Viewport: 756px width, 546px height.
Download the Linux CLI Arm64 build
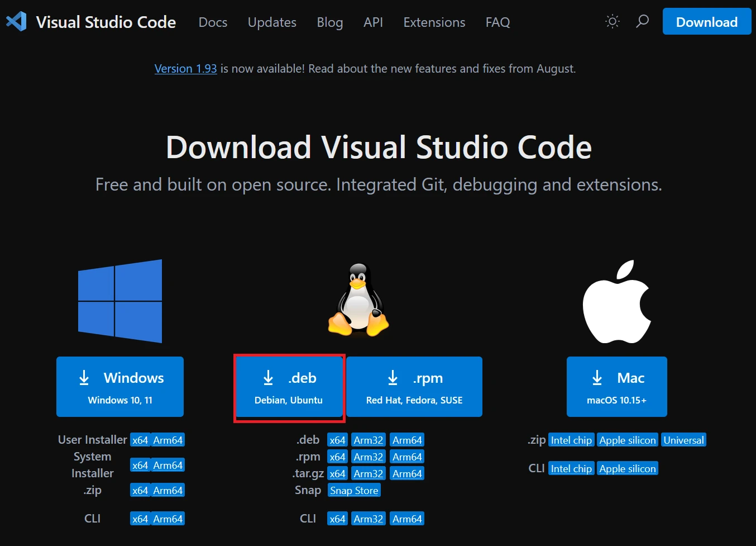pyautogui.click(x=407, y=519)
